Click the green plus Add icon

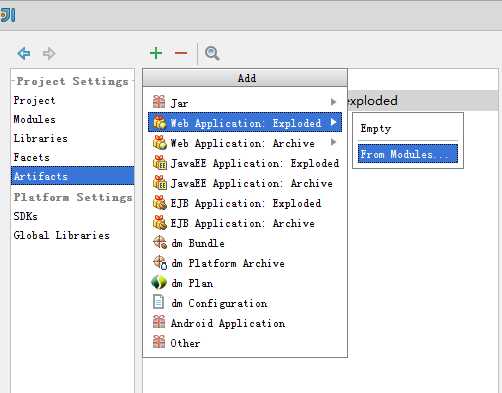(156, 53)
